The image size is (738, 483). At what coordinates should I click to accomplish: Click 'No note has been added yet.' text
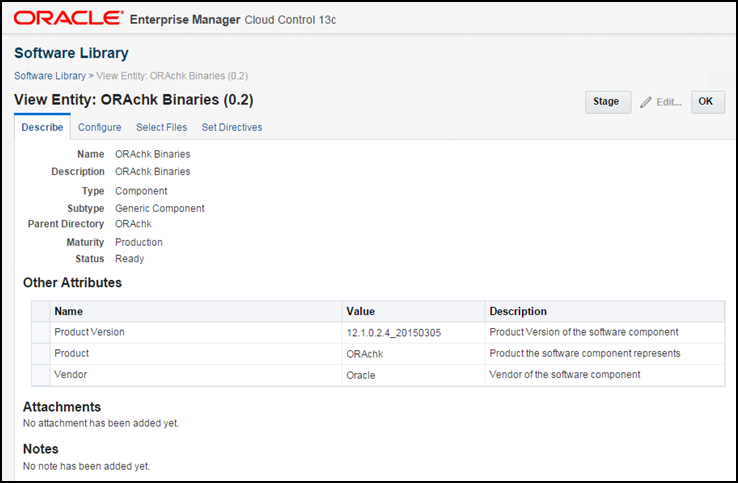(x=86, y=466)
